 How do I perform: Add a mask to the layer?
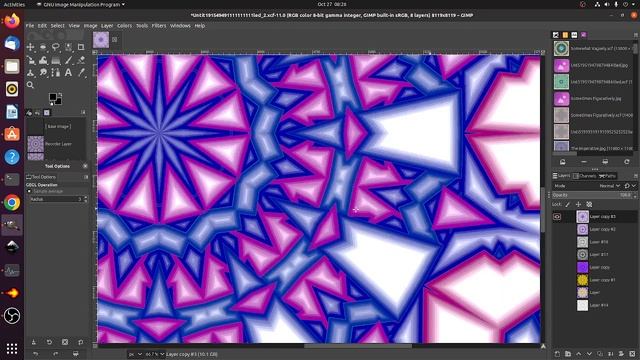(x=621, y=353)
